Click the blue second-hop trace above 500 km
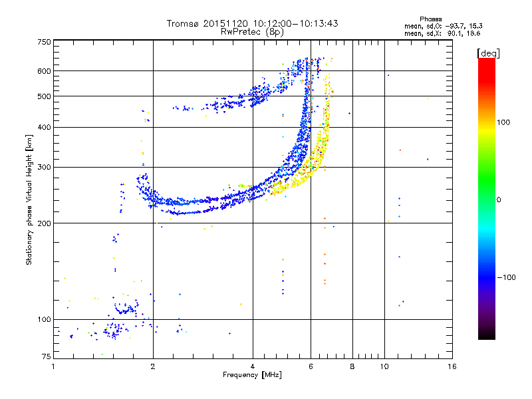 pos(258,93)
